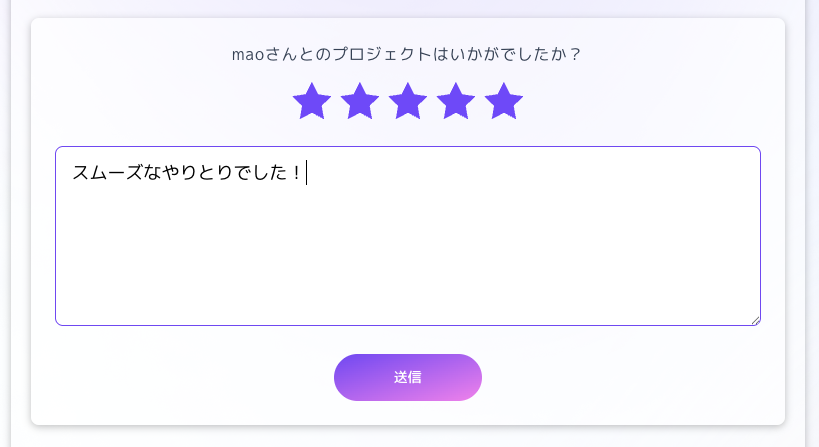Lower the rating to two stars

pyautogui.click(x=360, y=102)
